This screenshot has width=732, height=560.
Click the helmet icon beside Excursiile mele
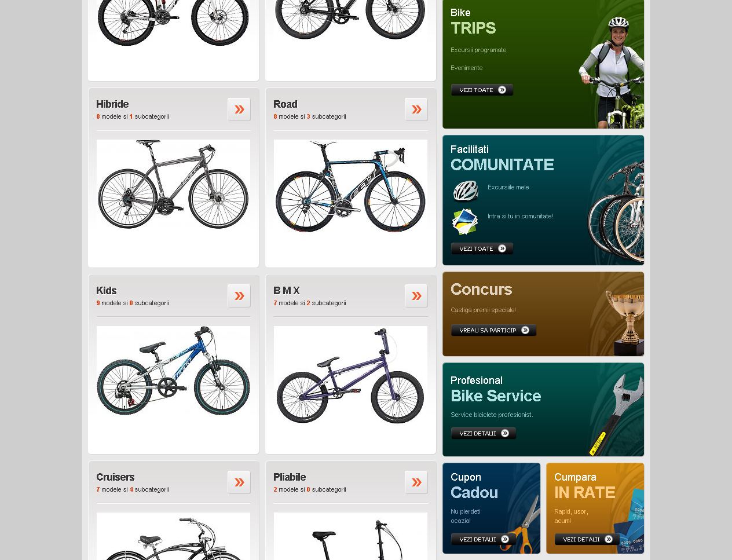coord(465,191)
